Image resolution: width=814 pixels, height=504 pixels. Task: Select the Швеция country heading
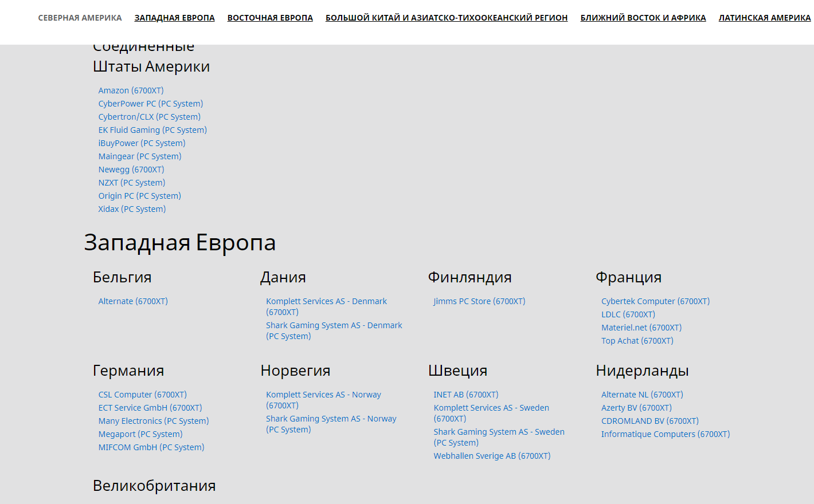pos(458,371)
